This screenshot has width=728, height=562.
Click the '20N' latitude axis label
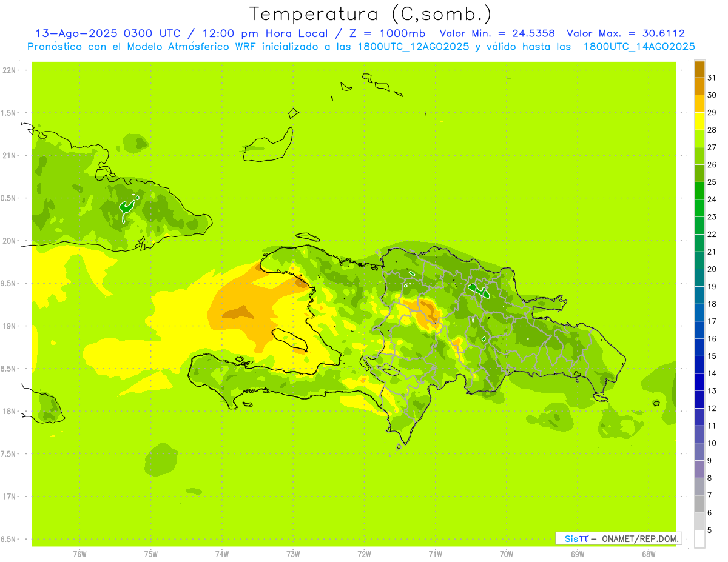[10, 241]
